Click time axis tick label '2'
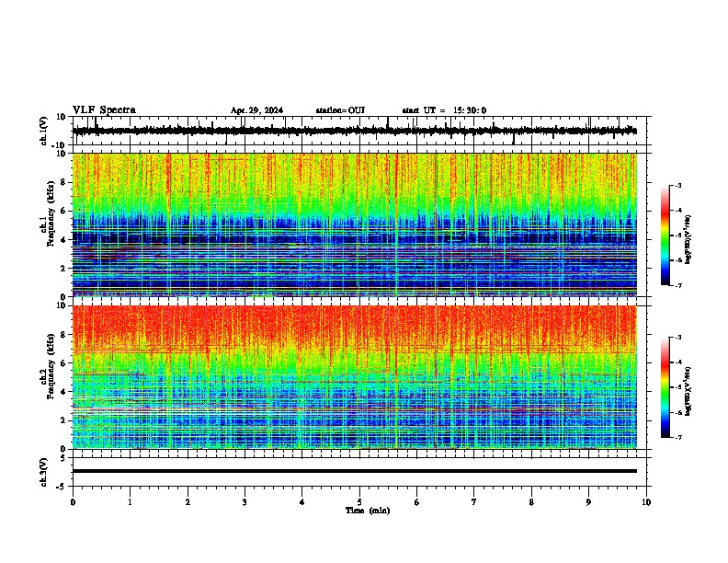 click(188, 502)
